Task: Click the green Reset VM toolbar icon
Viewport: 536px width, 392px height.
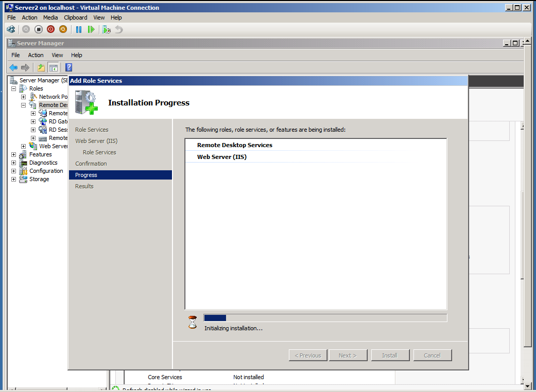Action: pos(91,30)
